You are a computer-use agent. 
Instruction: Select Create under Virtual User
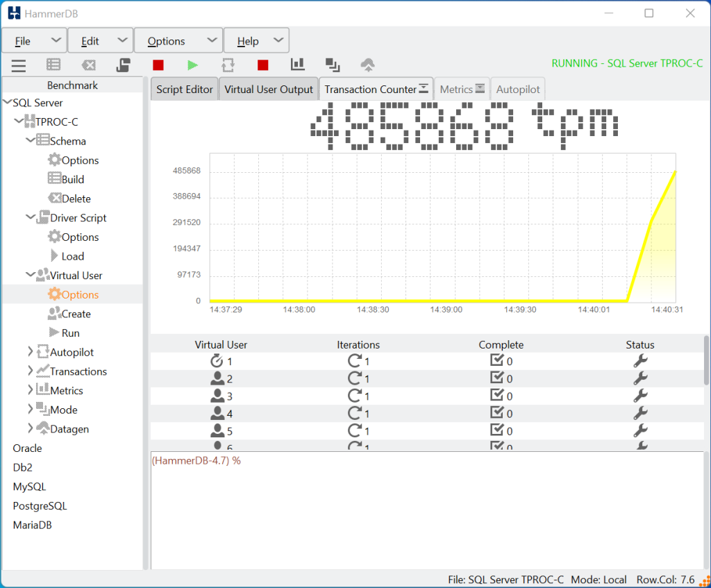click(69, 314)
